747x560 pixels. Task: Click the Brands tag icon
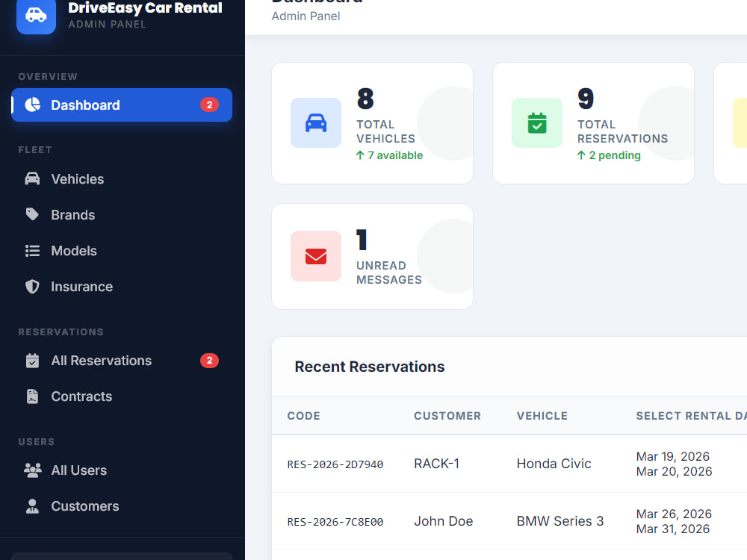(32, 214)
